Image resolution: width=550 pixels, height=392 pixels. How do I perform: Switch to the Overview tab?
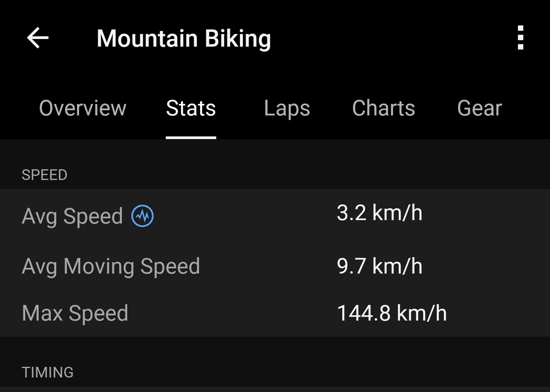tap(82, 108)
